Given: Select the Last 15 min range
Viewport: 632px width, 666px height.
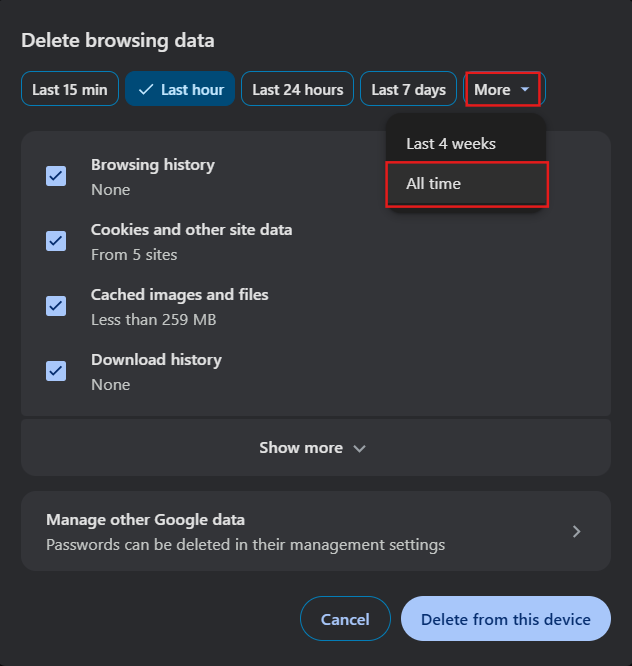Looking at the screenshot, I should tap(70, 89).
